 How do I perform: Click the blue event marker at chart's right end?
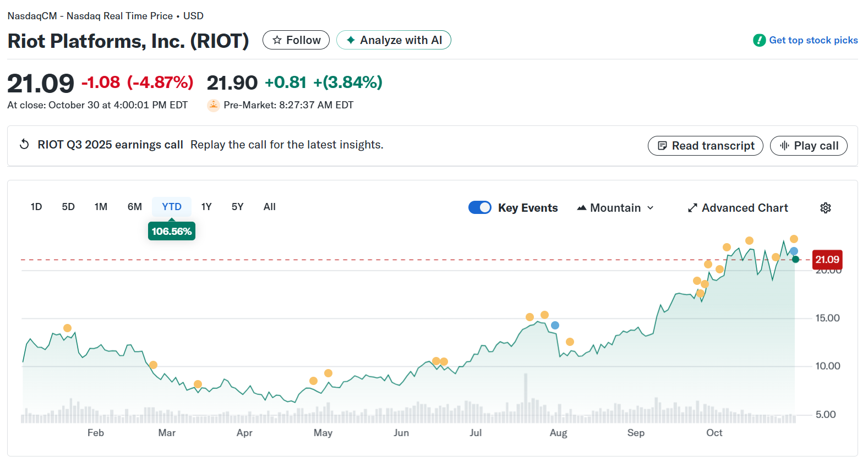tap(794, 251)
